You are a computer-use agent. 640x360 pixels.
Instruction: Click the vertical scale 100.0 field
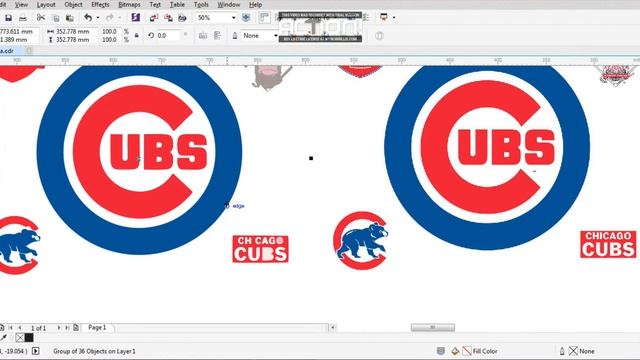coord(110,40)
